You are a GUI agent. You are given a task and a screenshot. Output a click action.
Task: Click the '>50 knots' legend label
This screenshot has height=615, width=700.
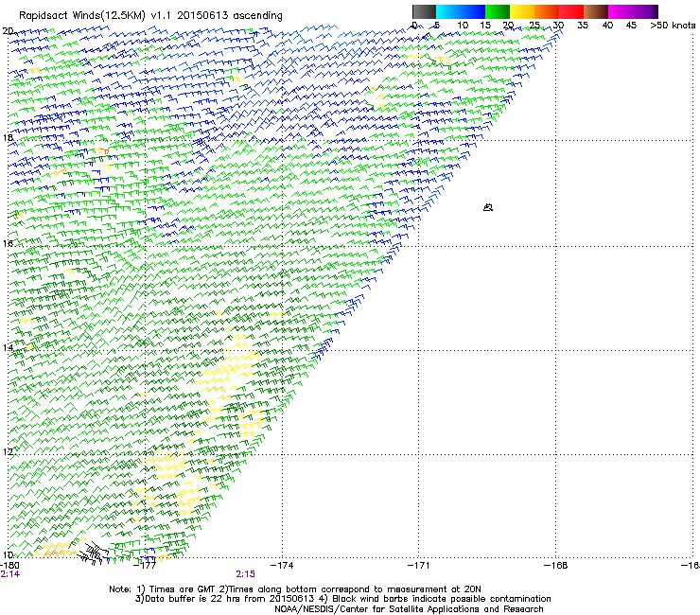point(673,26)
